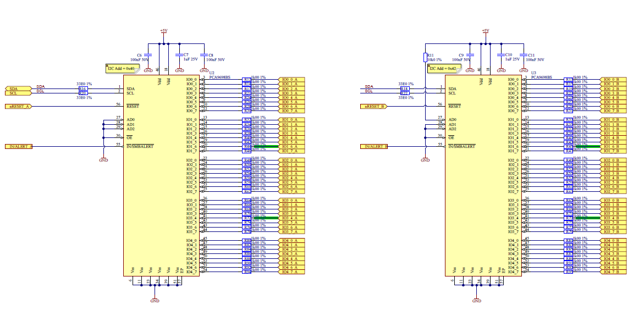Select the IO4_0 pin name on U2
Viewport: 644px width, 321px height.
[x=191, y=241]
